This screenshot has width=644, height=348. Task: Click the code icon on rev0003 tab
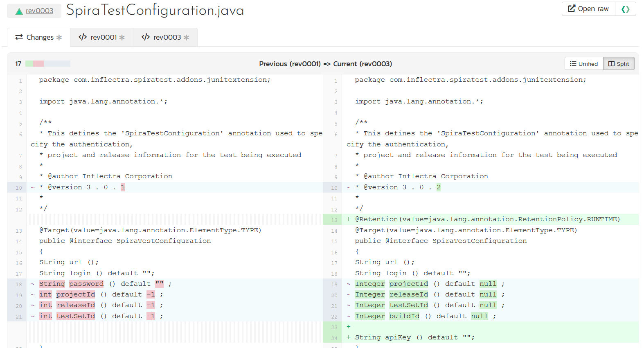click(146, 37)
